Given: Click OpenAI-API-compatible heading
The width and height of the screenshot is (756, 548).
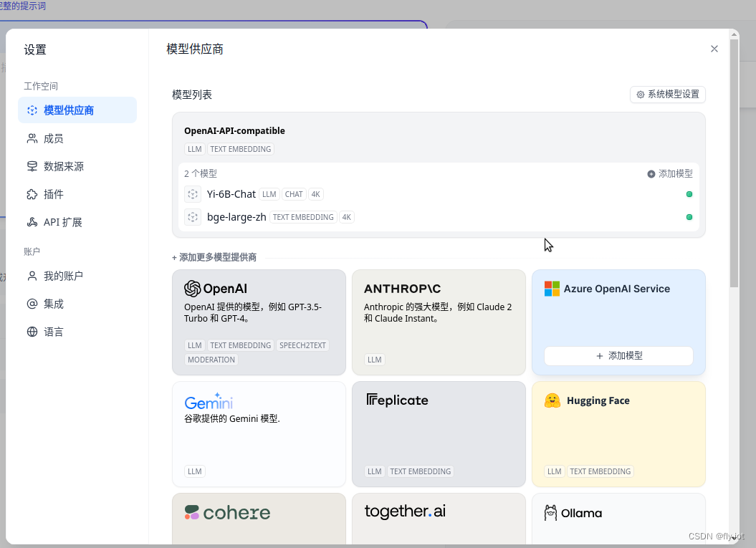Looking at the screenshot, I should click(x=234, y=130).
